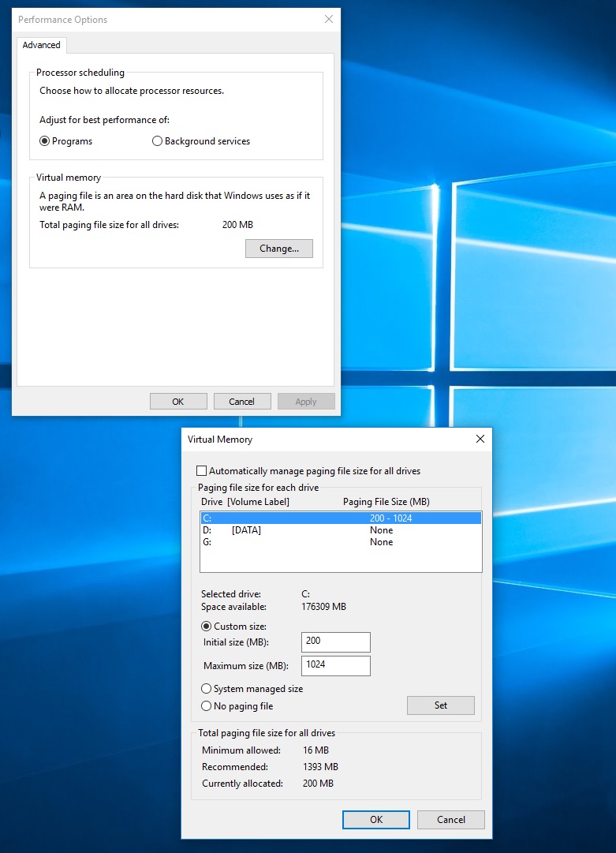The height and width of the screenshot is (853, 616).
Task: Close the Virtual Memory dialog
Action: coord(480,439)
